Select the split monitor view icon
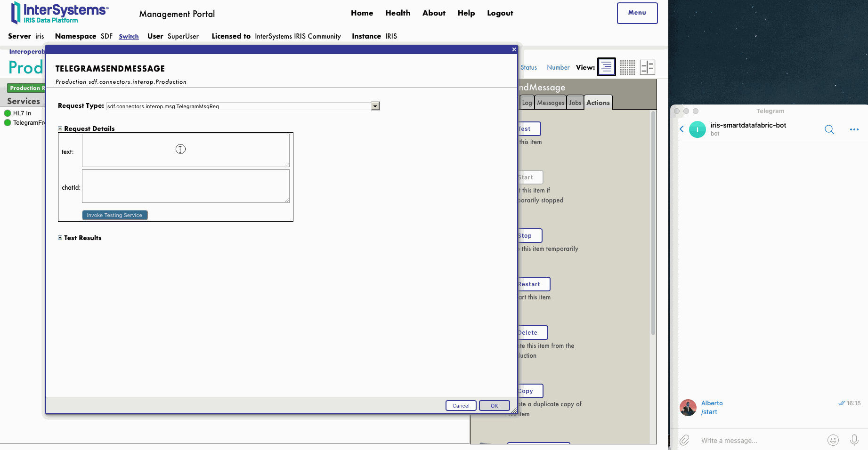 coord(648,67)
